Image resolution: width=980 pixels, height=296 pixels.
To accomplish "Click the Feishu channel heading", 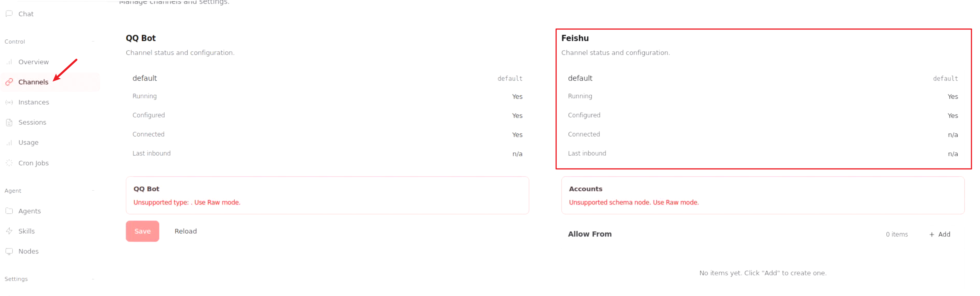I will (x=575, y=38).
